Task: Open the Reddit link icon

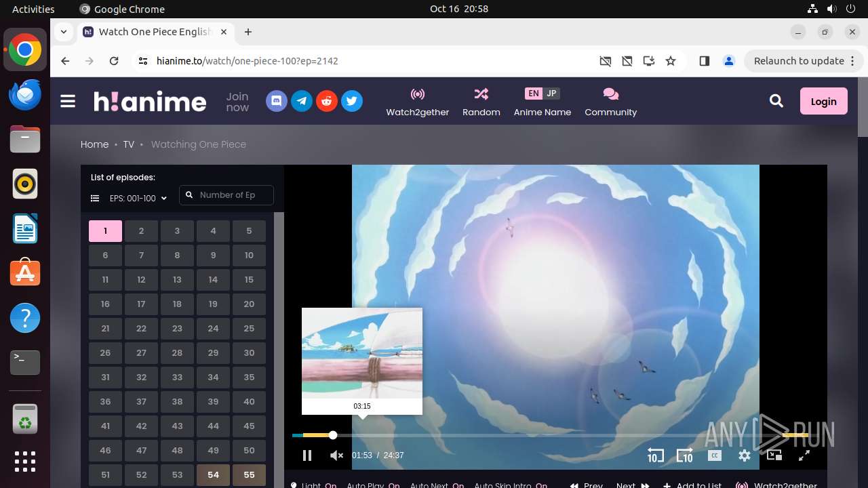Action: (327, 102)
